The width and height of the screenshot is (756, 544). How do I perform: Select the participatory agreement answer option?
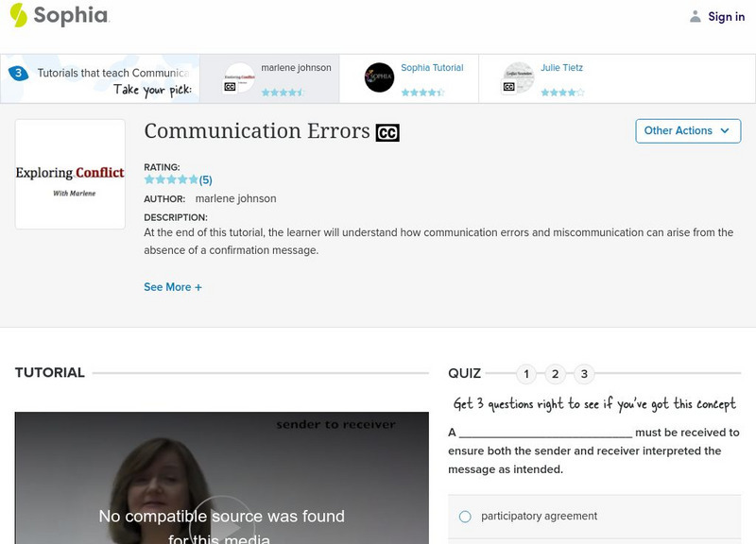point(463,517)
